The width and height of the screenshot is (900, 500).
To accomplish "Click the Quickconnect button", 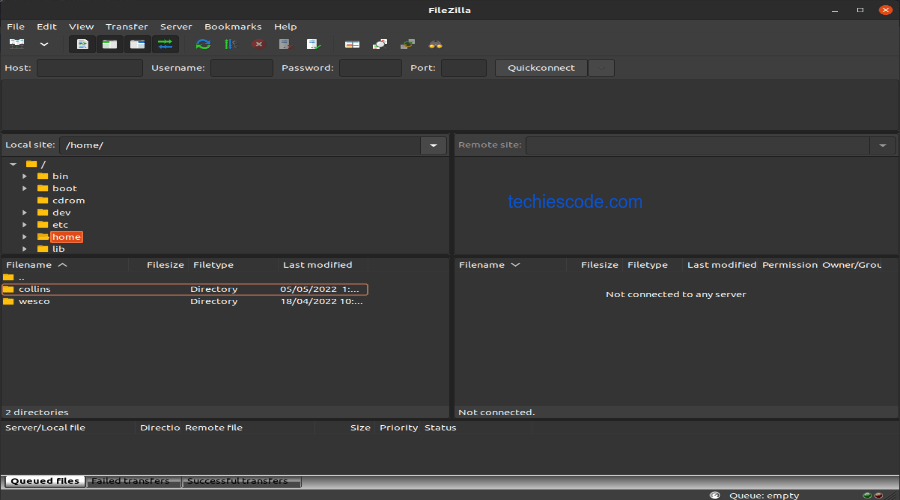I will tap(541, 68).
